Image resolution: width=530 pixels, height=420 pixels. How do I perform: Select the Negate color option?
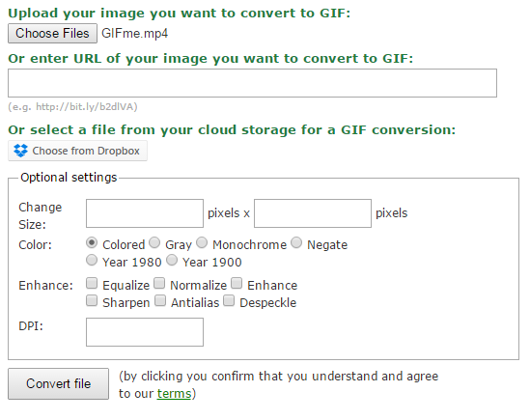[x=296, y=242]
